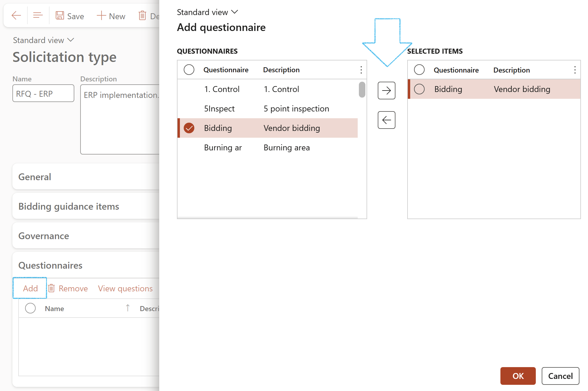Toggle select-all circle in Questionnaires header
The height and width of the screenshot is (391, 588).
tap(189, 70)
